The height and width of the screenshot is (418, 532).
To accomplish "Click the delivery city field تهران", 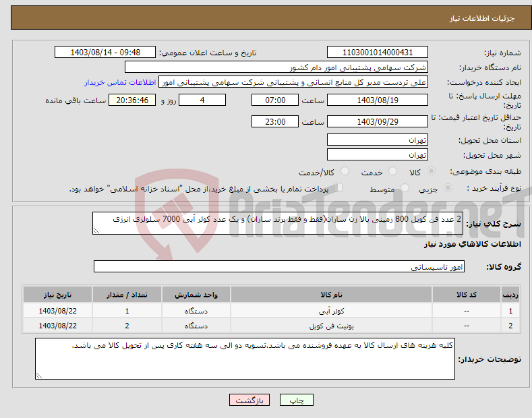I will (378, 154).
